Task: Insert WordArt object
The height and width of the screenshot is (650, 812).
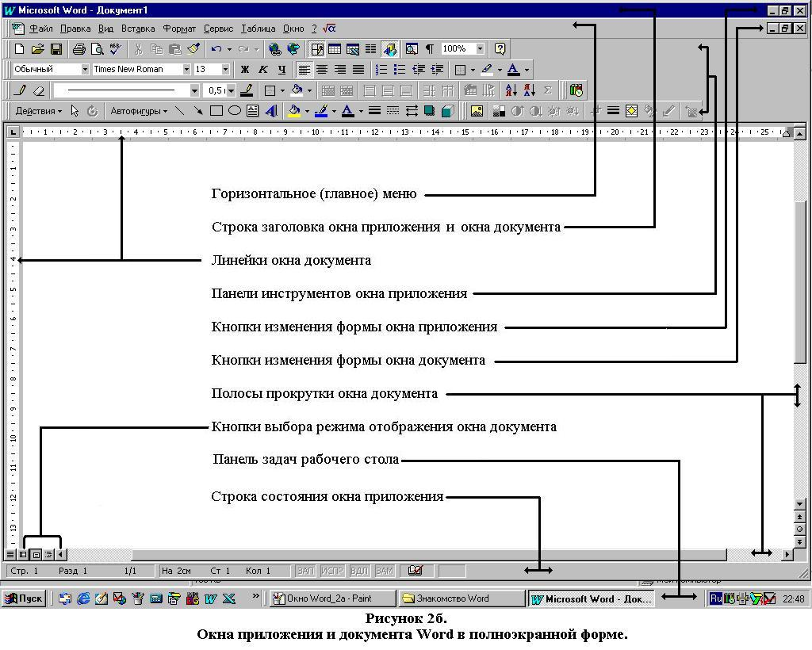Action: (271, 111)
